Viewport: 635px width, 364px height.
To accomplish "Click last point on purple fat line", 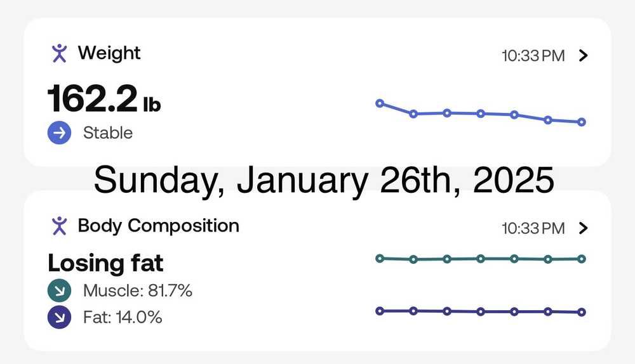I will pyautogui.click(x=582, y=312).
